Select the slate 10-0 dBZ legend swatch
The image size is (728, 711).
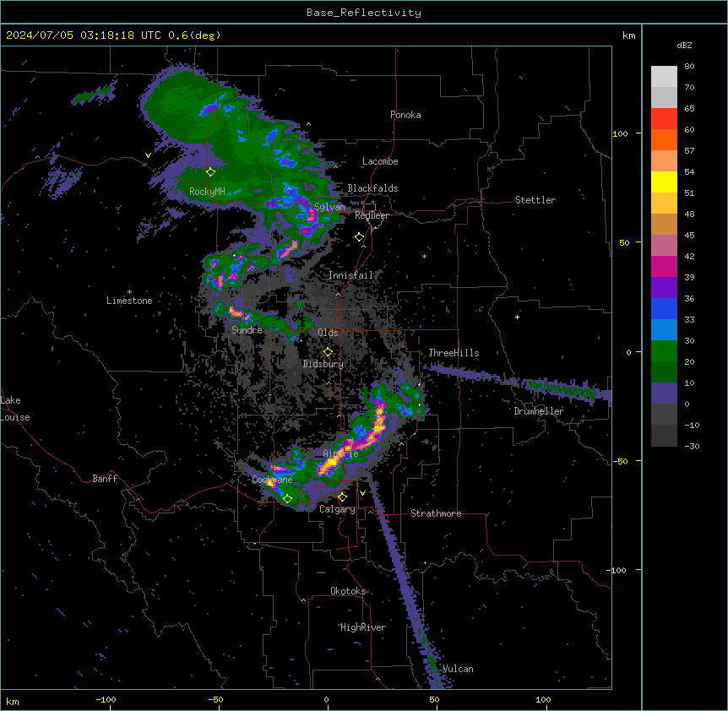pyautogui.click(x=664, y=393)
